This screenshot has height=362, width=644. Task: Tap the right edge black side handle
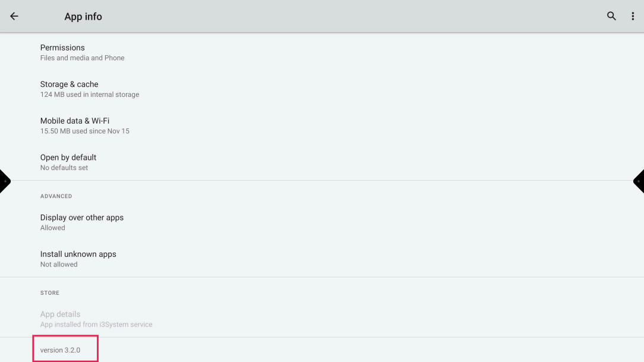639,181
